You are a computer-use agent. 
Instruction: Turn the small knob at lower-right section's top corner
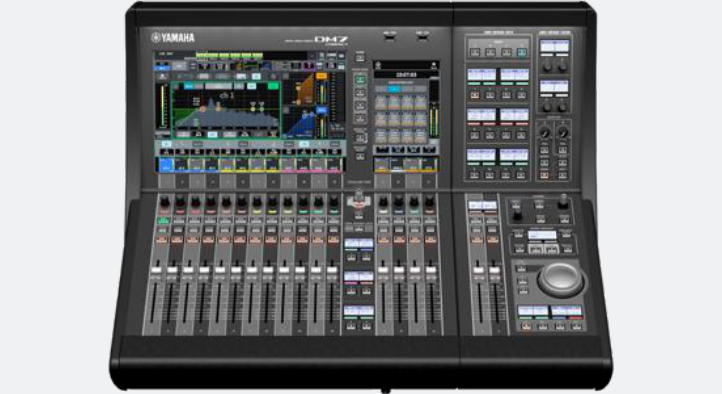click(563, 202)
